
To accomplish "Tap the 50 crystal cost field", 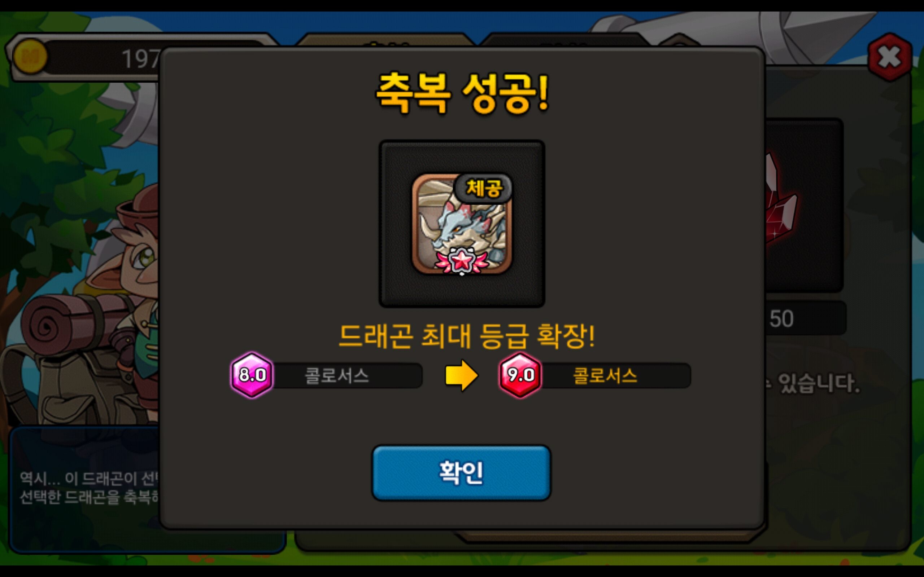I will [x=806, y=318].
